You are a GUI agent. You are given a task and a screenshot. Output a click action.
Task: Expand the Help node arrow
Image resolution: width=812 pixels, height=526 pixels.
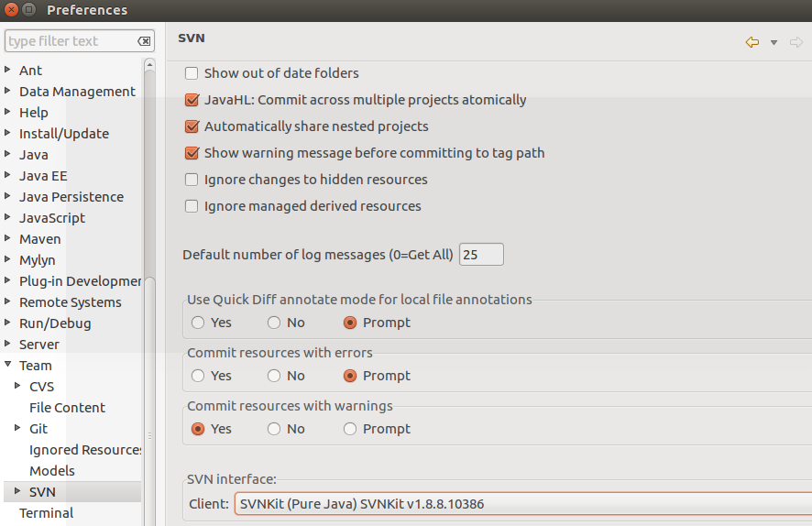(7, 111)
